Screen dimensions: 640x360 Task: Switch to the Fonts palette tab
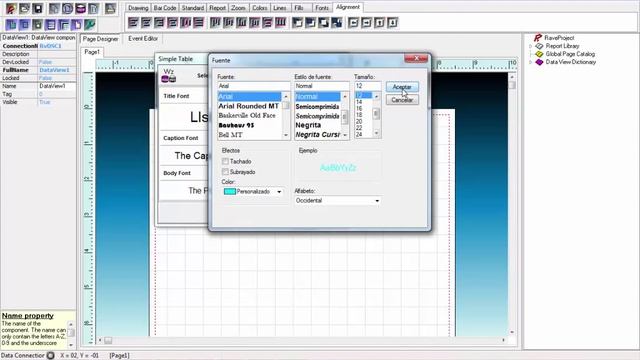click(322, 8)
